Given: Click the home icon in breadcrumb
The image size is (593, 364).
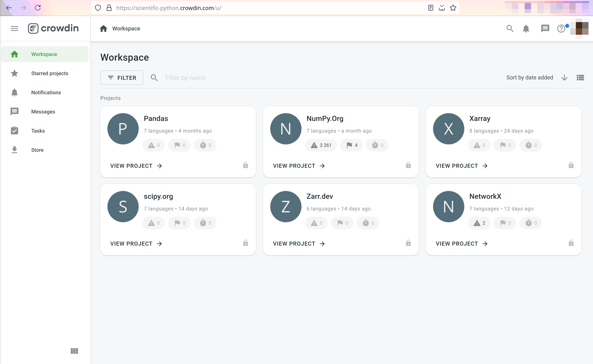Looking at the screenshot, I should [x=103, y=29].
